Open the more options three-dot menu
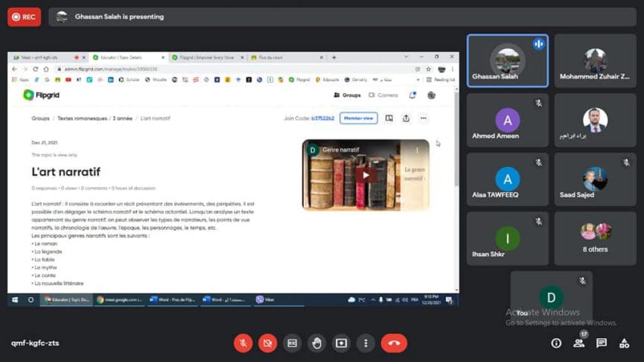Screen dimensions: 644x362 pyautogui.click(x=365, y=343)
